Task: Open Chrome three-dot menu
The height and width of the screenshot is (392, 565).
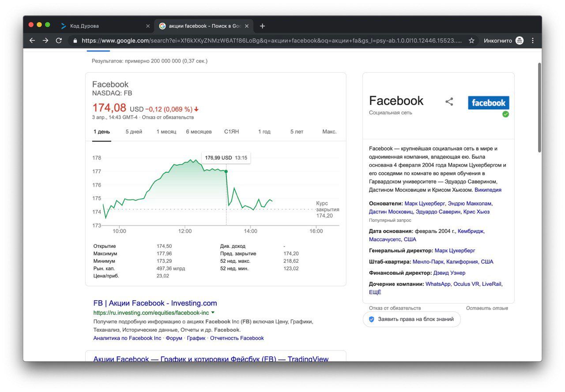Action: [x=533, y=41]
